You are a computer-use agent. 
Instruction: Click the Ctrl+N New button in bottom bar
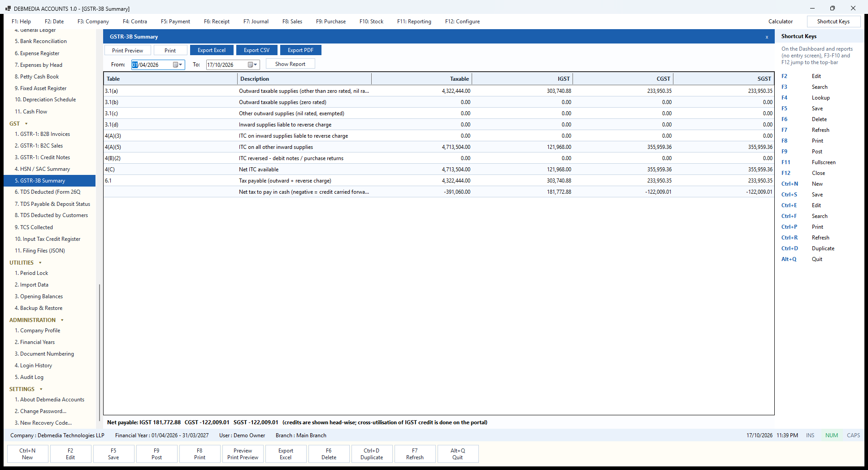[x=27, y=454]
